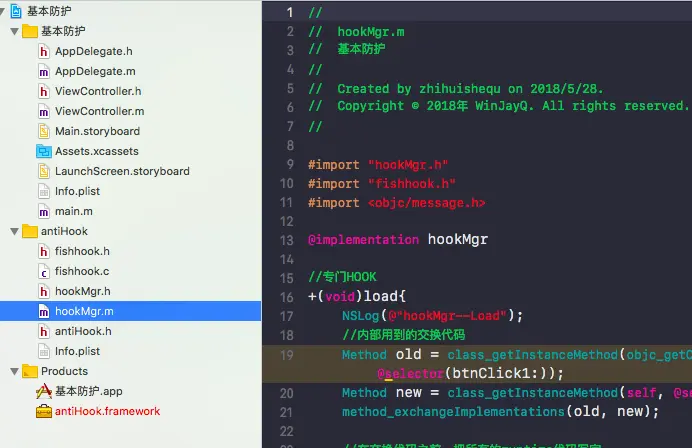Click the Assets.xcassets catalog icon
Screen dimensions: 692x448
[44, 151]
